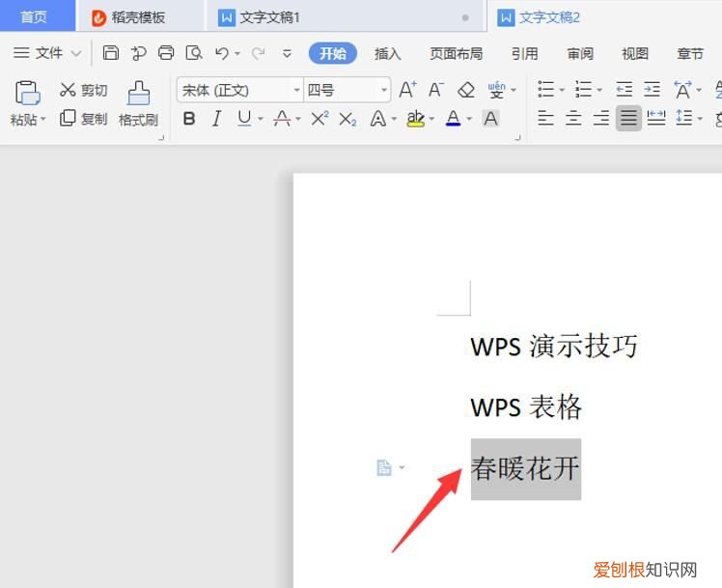
Task: Apply blue font color button
Action: (454, 119)
